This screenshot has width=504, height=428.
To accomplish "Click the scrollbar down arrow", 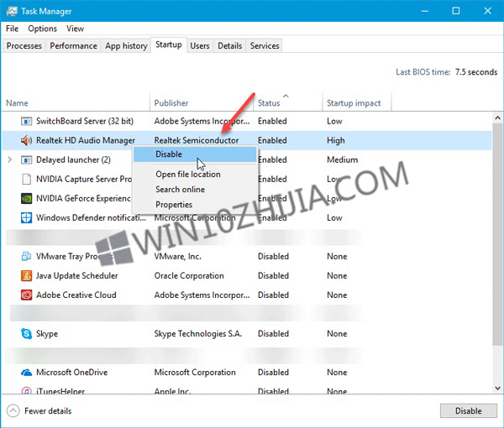I will point(497,389).
